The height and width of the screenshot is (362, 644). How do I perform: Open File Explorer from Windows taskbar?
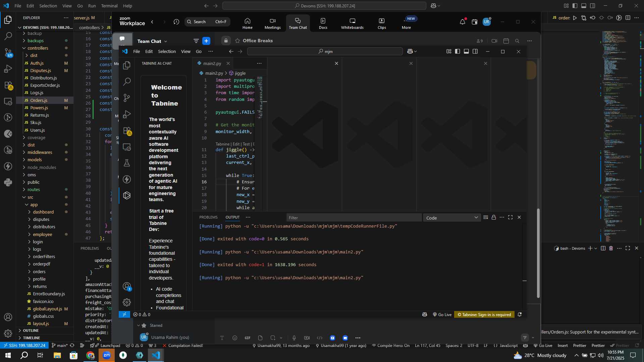pyautogui.click(x=57, y=355)
